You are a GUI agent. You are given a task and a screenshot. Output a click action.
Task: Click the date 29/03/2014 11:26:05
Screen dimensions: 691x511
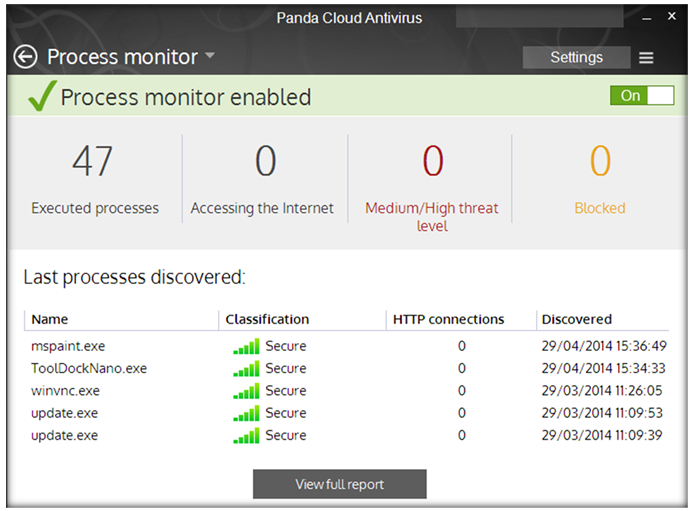tap(602, 391)
